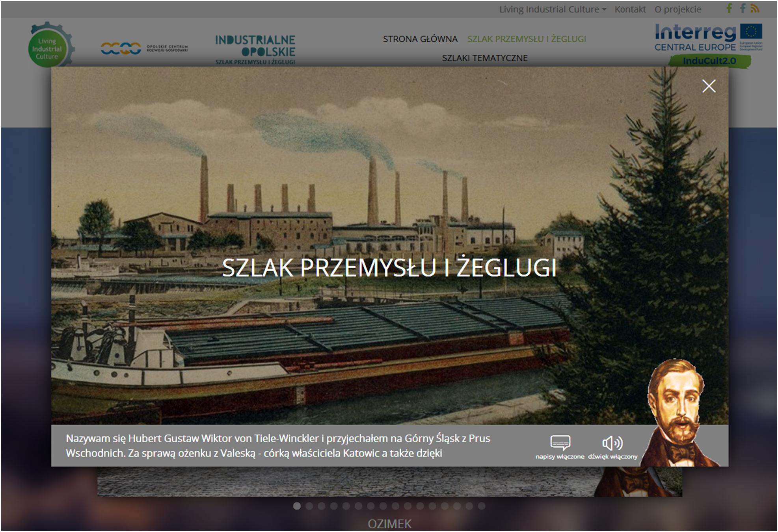
Task: Select the first carousel dot indicator
Action: (297, 506)
